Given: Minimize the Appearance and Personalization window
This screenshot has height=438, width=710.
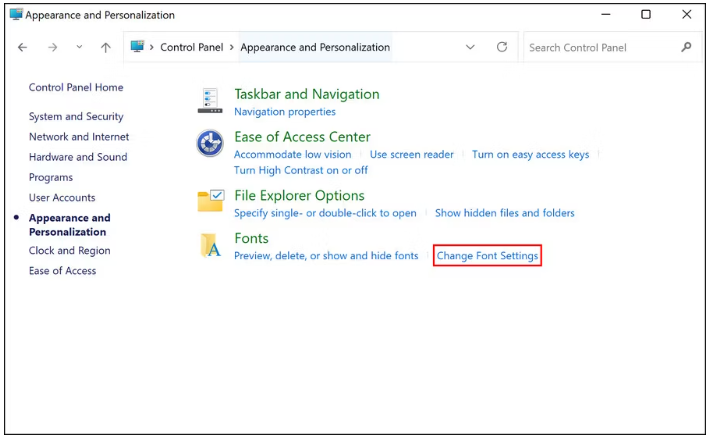Looking at the screenshot, I should tap(605, 14).
